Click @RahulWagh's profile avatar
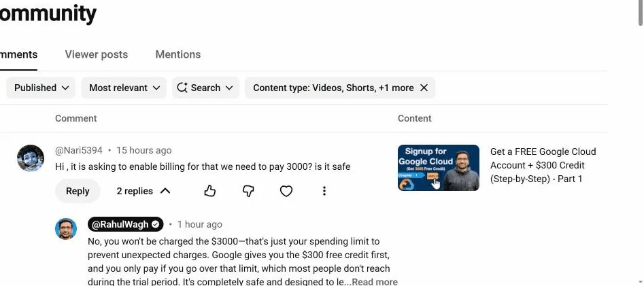The image size is (644, 286). [x=66, y=229]
